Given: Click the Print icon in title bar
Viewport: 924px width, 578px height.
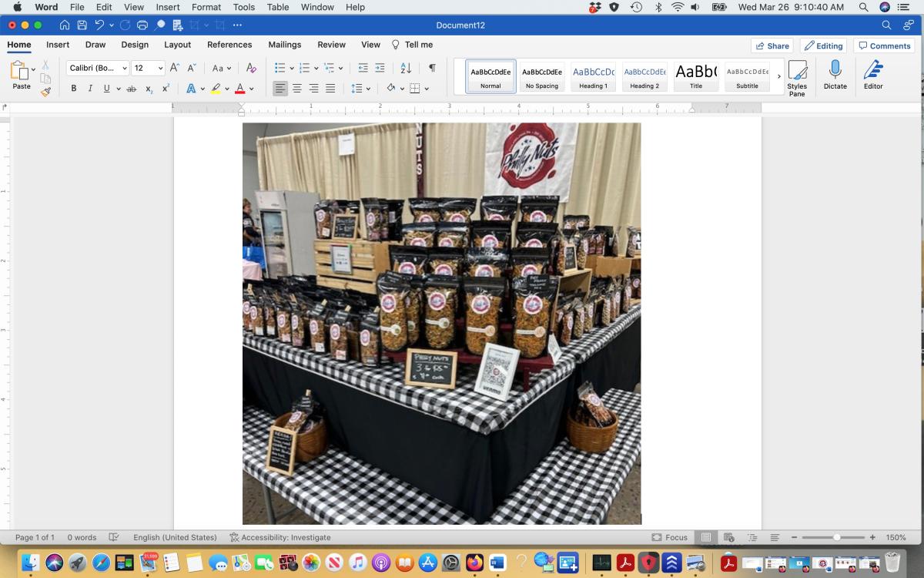Looking at the screenshot, I should pos(142,25).
